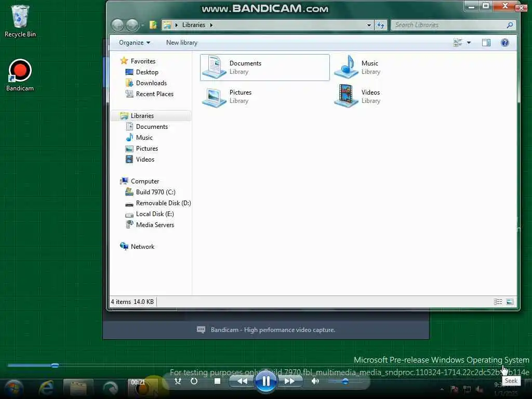The image size is (532, 399).
Task: Select Music in the navigation tree
Action: click(139, 137)
